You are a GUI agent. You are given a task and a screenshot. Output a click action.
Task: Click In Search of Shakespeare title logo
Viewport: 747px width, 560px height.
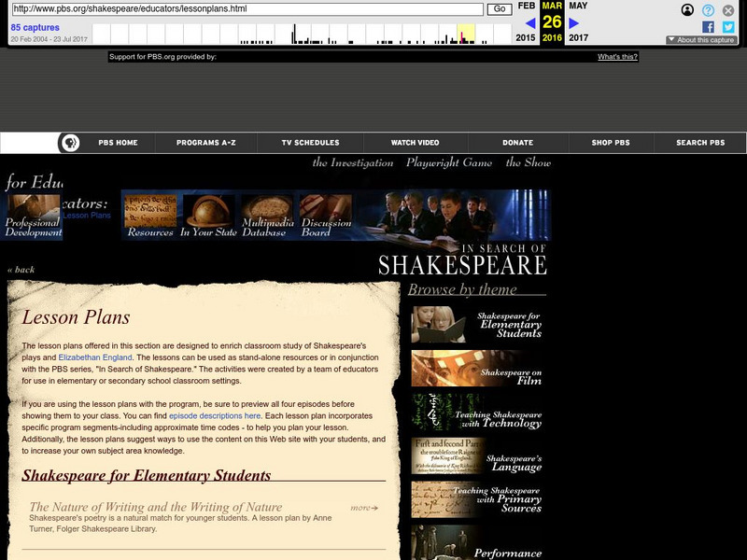click(462, 260)
